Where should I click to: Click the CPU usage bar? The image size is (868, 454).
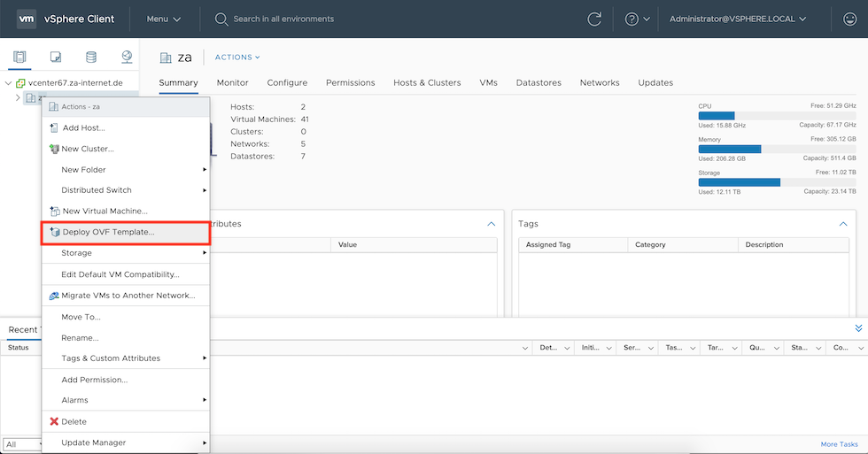pos(778,116)
